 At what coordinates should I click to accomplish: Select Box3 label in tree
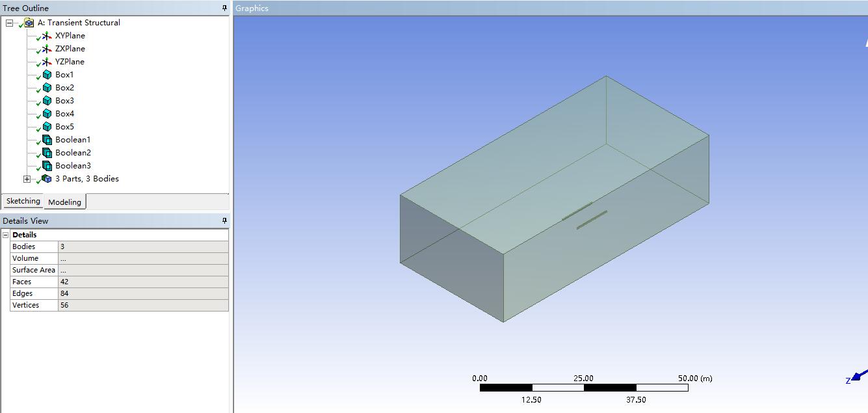64,101
